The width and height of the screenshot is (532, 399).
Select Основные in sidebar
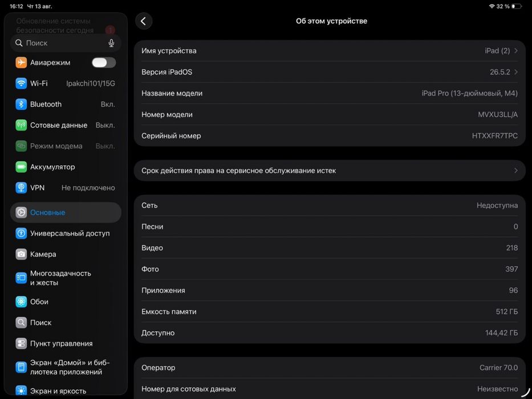66,213
